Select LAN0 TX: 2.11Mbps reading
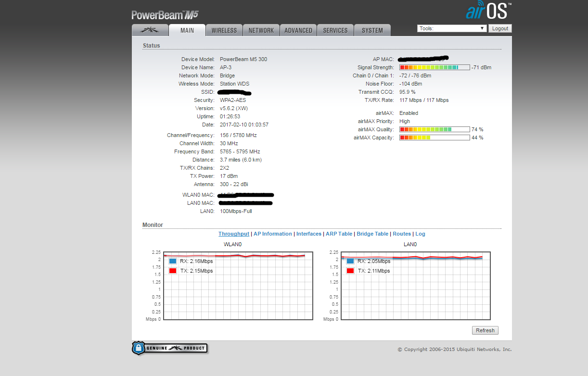Viewport: 588px width, 376px height. click(x=374, y=271)
